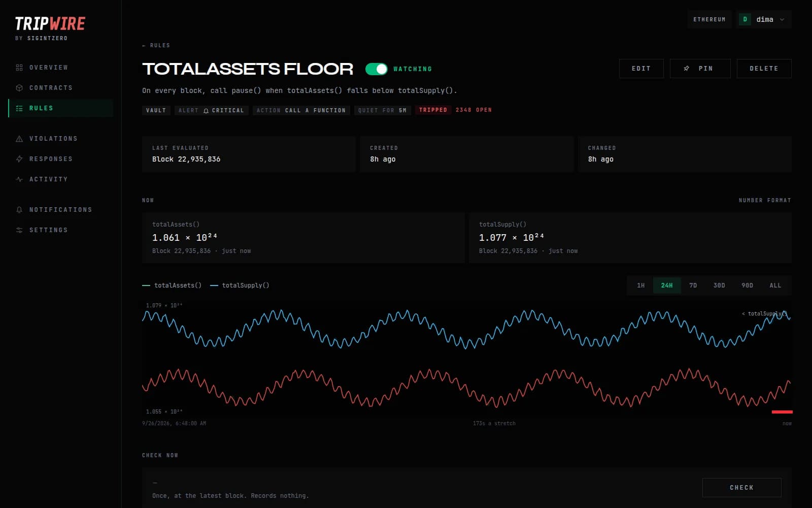The width and height of the screenshot is (812, 508).
Task: Click the totalSupply() 1.077 × 10²⁴ value
Action: [x=512, y=237]
